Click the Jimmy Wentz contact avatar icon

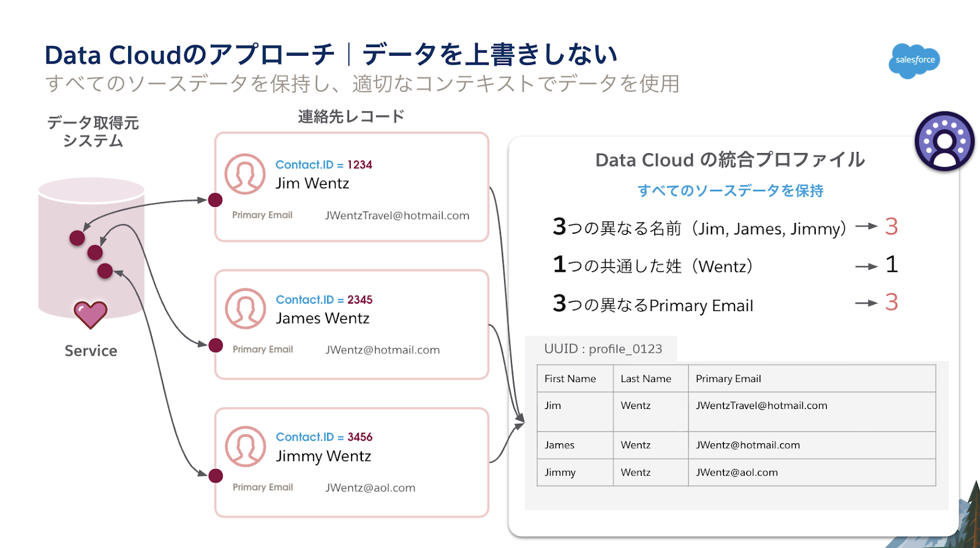245,446
